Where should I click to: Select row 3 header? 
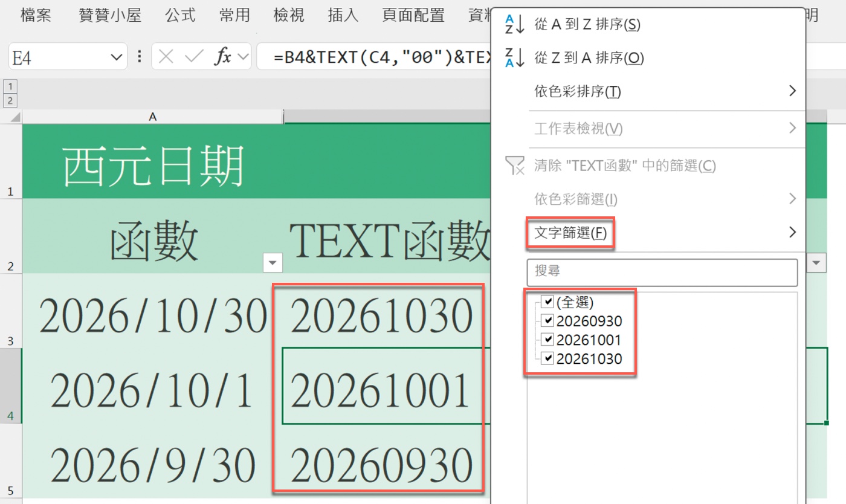pyautogui.click(x=11, y=311)
